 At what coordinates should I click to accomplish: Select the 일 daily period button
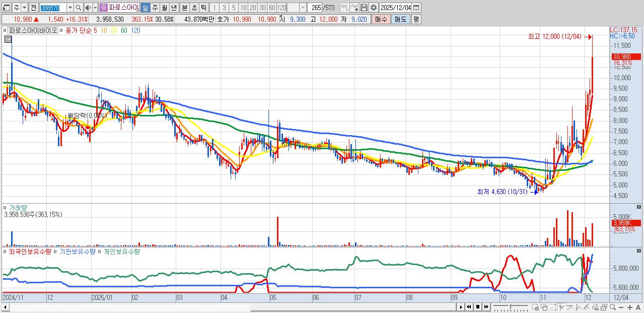point(145,8)
